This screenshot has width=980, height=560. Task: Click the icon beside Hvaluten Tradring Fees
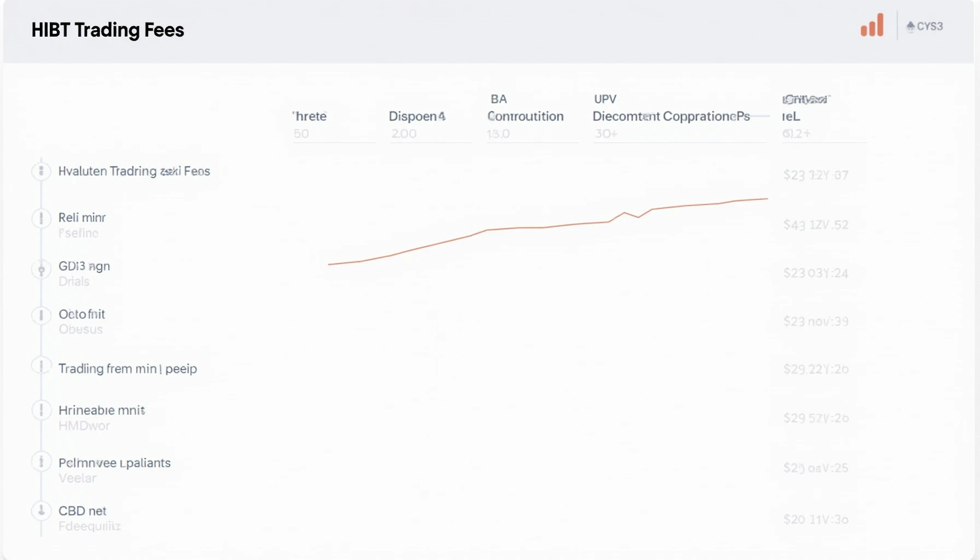[x=41, y=171]
